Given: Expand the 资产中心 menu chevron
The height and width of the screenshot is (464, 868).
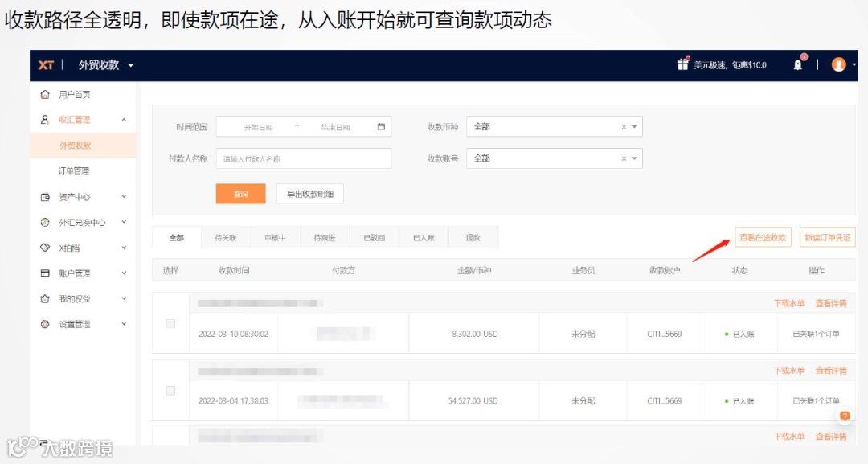Looking at the screenshot, I should (124, 196).
